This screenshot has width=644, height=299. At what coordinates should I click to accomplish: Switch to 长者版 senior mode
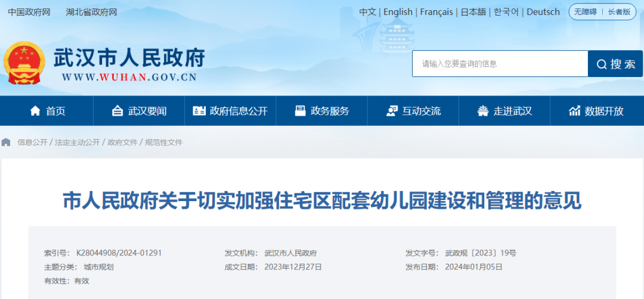pos(619,12)
